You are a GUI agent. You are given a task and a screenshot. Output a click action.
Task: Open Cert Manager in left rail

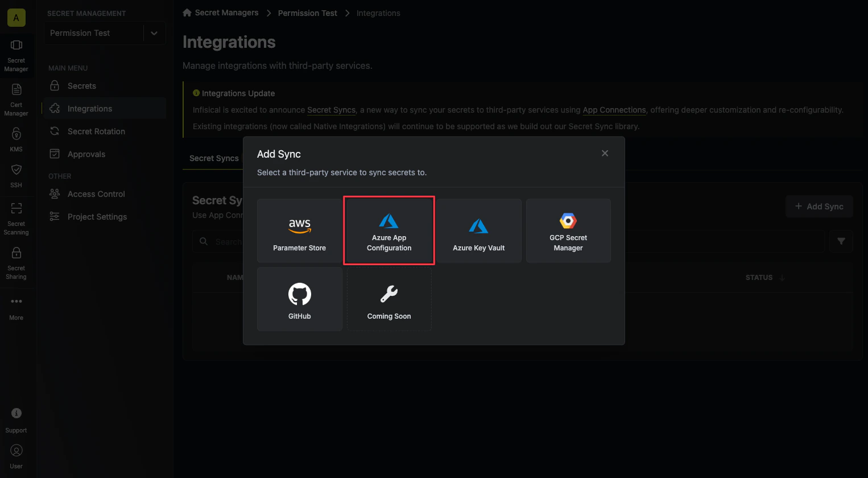click(16, 100)
